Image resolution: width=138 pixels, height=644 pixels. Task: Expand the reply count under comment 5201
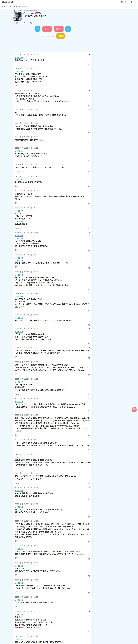[17, 86]
